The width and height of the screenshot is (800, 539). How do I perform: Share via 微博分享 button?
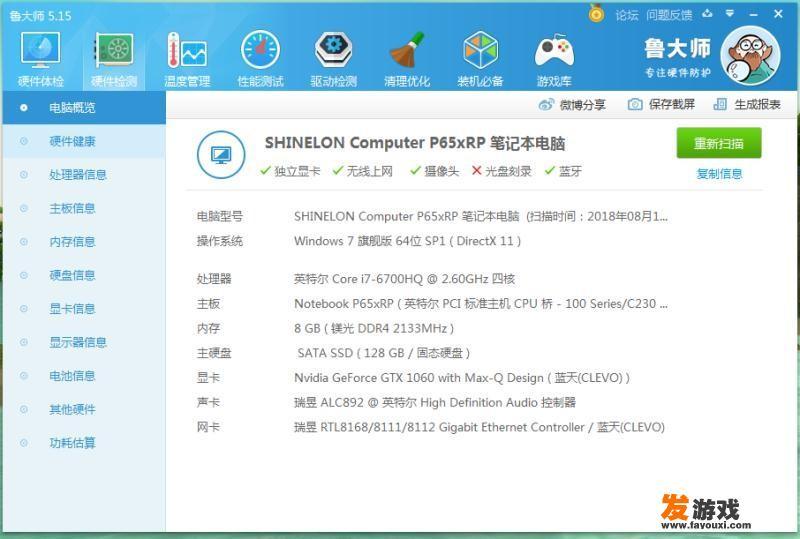tap(572, 105)
